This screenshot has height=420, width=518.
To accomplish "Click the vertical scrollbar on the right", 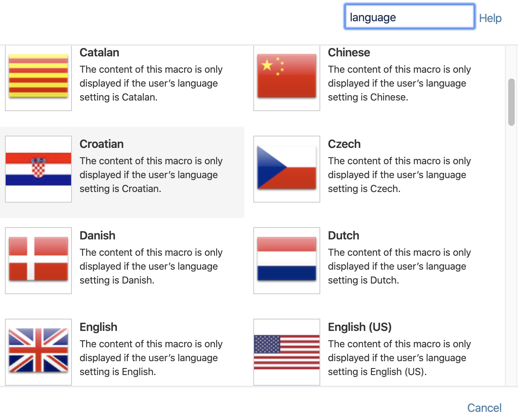I will coord(511,100).
